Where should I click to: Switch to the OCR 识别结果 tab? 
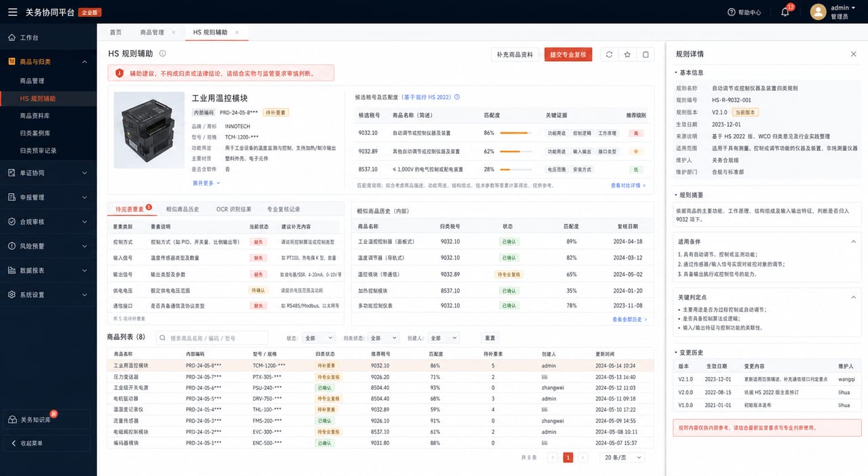point(233,209)
